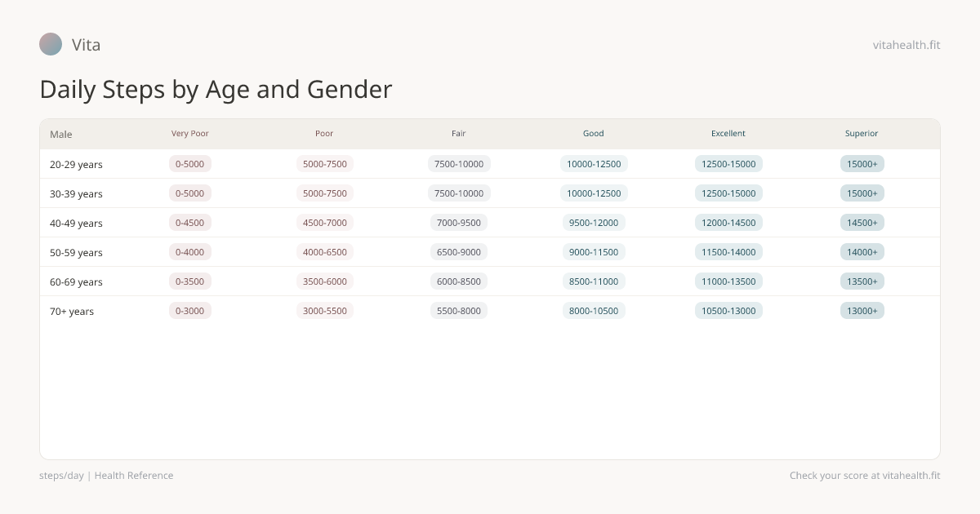Select the "10000-12500" cell for 30-39 years
Viewport: 980px width, 514px height.
[x=594, y=193]
